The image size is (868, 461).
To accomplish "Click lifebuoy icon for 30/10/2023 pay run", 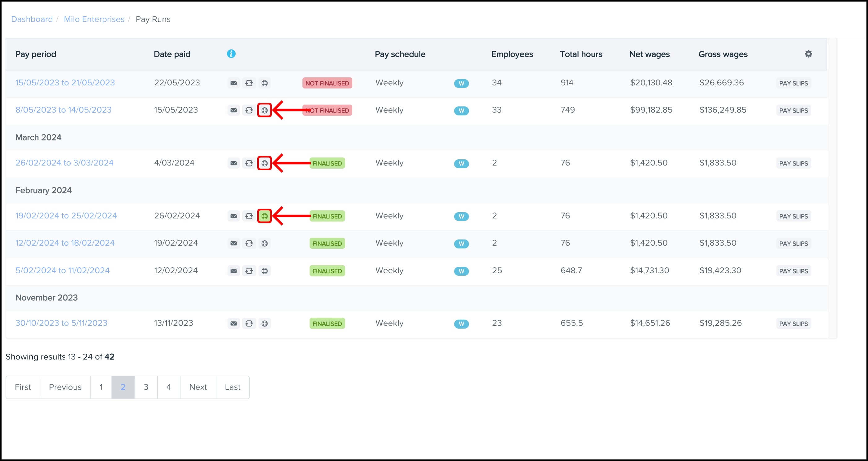I will [265, 324].
